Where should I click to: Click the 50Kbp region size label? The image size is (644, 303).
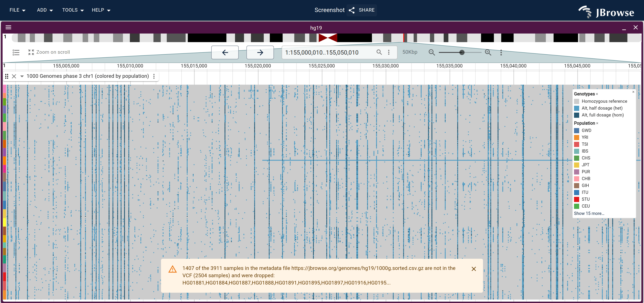(x=410, y=52)
